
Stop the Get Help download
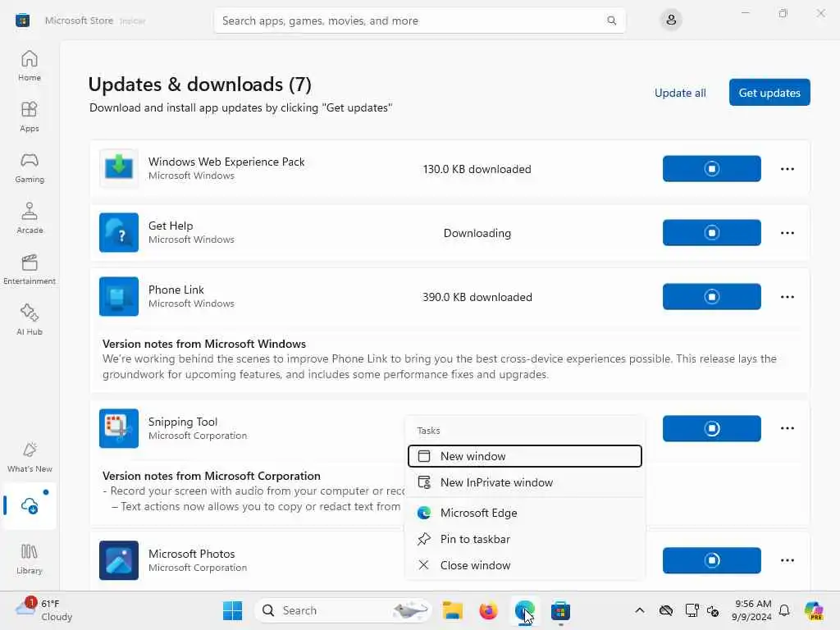(x=711, y=232)
